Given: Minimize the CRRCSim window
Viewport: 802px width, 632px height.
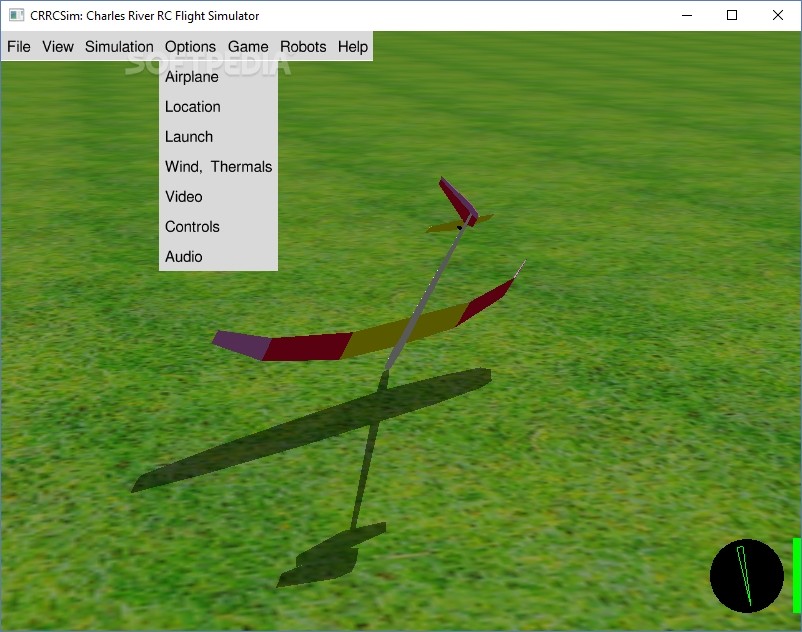Looking at the screenshot, I should pos(687,15).
